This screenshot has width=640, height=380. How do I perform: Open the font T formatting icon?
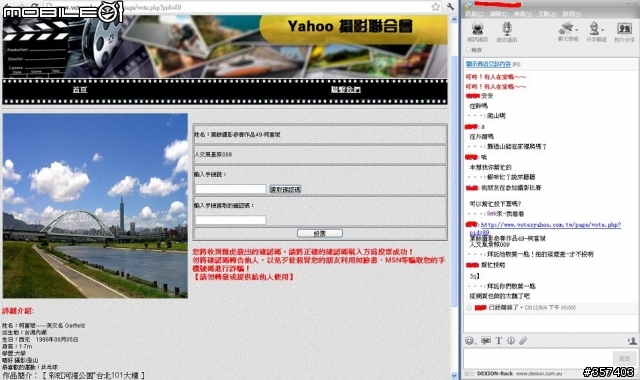coord(498,340)
